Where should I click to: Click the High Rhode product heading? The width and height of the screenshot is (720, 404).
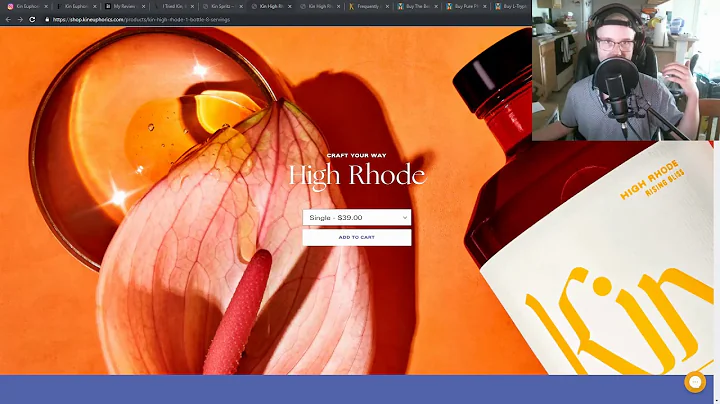pos(357,175)
